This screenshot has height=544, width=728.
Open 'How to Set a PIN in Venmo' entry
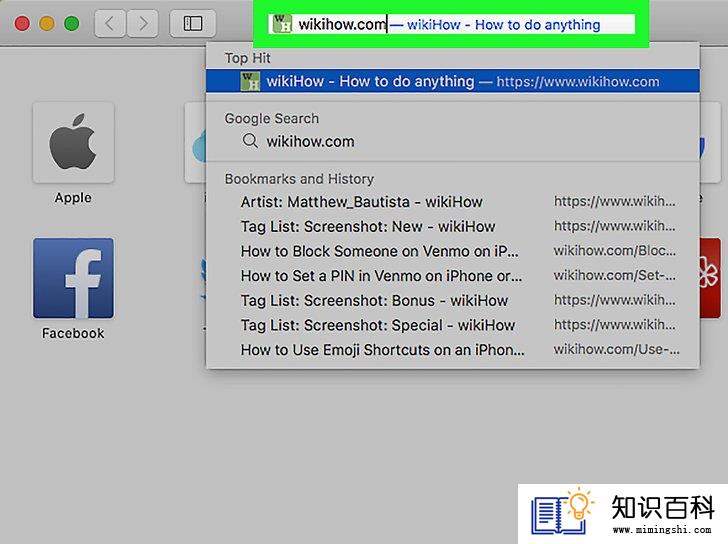(x=453, y=276)
